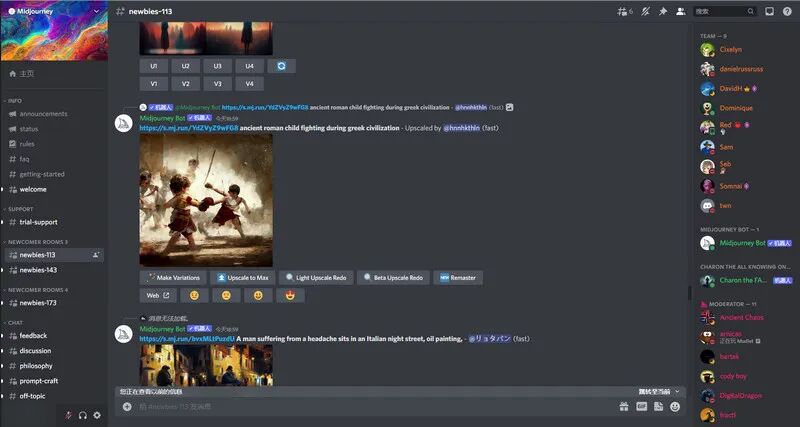Open the sticker picker icon
800x427 pixels.
(658, 407)
